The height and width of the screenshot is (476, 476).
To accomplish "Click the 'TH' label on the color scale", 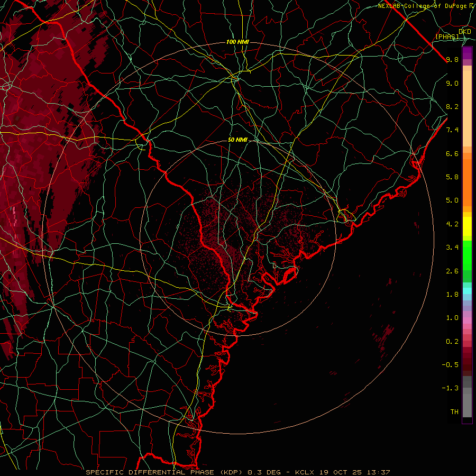I will [x=454, y=411].
